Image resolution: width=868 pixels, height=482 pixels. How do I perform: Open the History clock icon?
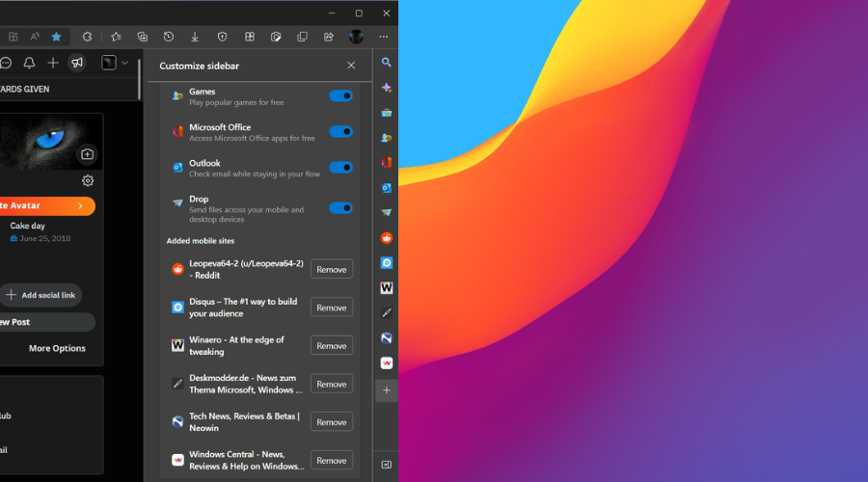[169, 37]
